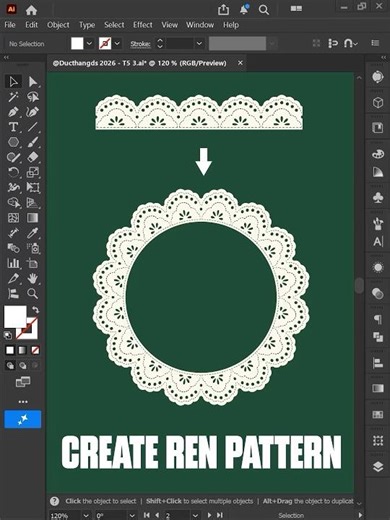Enable Draw Normal mode

[10, 366]
